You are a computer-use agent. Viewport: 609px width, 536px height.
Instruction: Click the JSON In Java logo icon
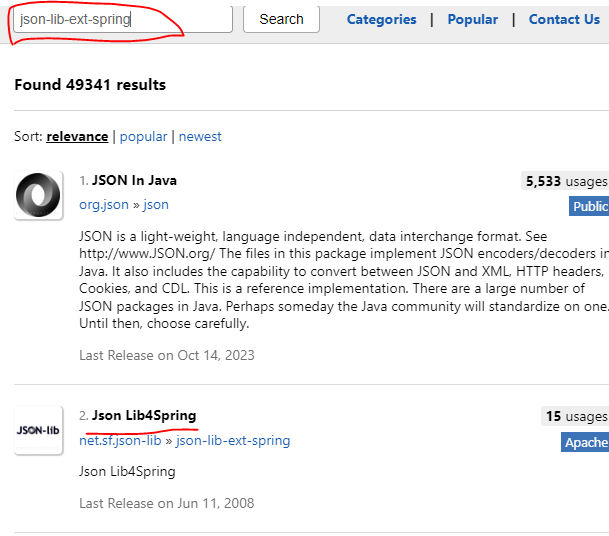click(38, 195)
